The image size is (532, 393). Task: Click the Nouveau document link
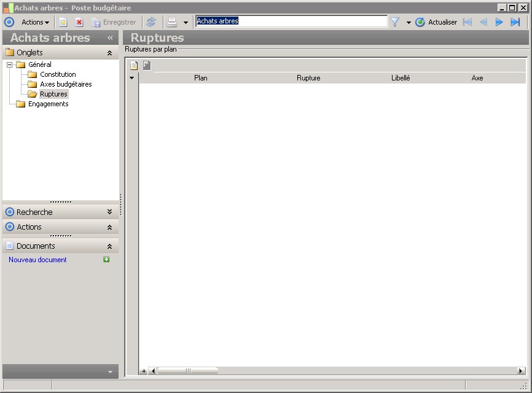pos(37,260)
